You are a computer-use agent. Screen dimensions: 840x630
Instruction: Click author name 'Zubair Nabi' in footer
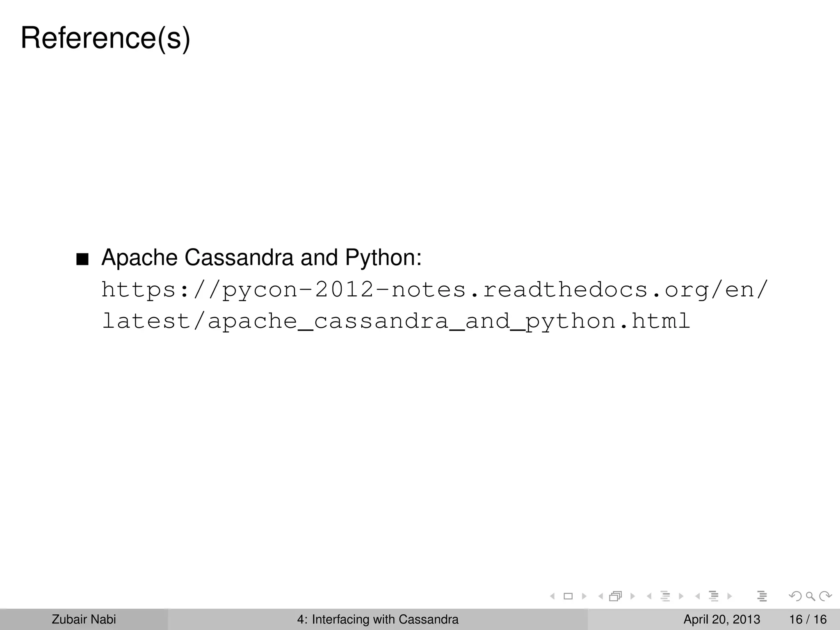[84, 619]
